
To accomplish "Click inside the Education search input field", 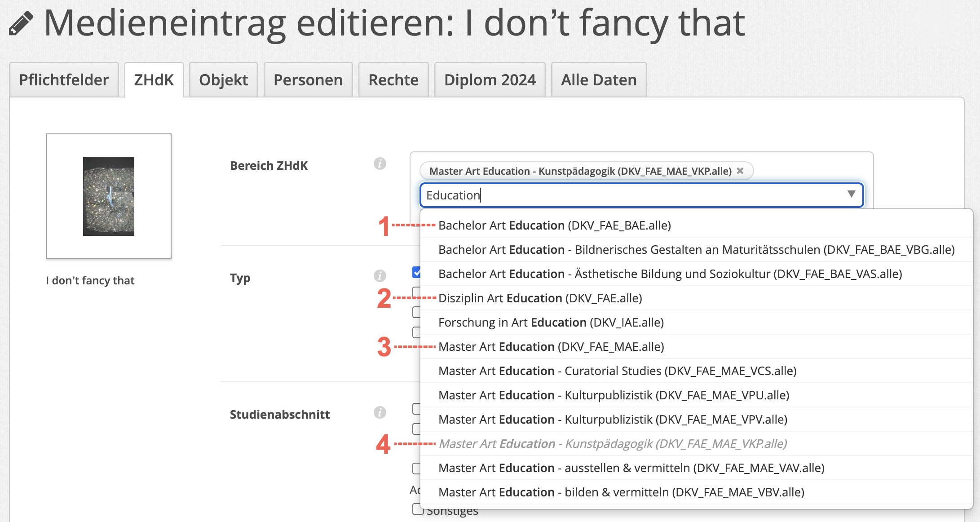I will click(629, 195).
